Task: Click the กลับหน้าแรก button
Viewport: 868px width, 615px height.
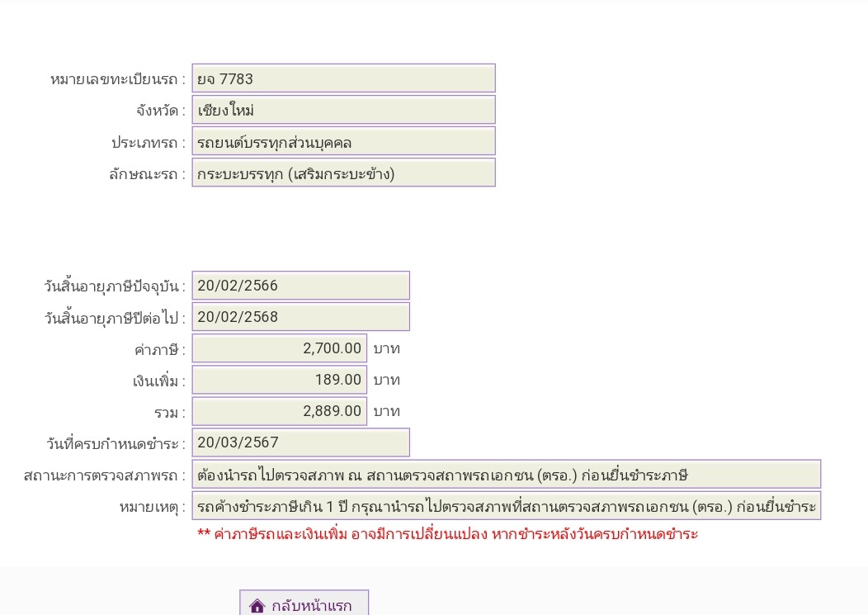Action: pos(304,603)
